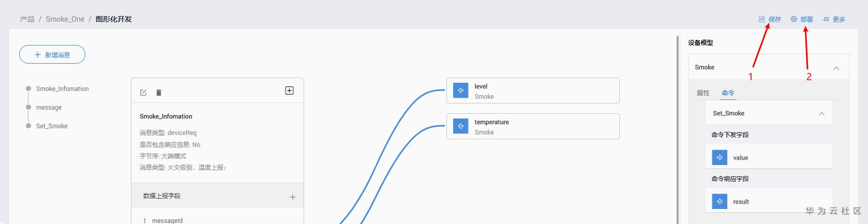Delete the Smoke_Infomation message with trash icon
868x224 pixels.
pos(159,93)
